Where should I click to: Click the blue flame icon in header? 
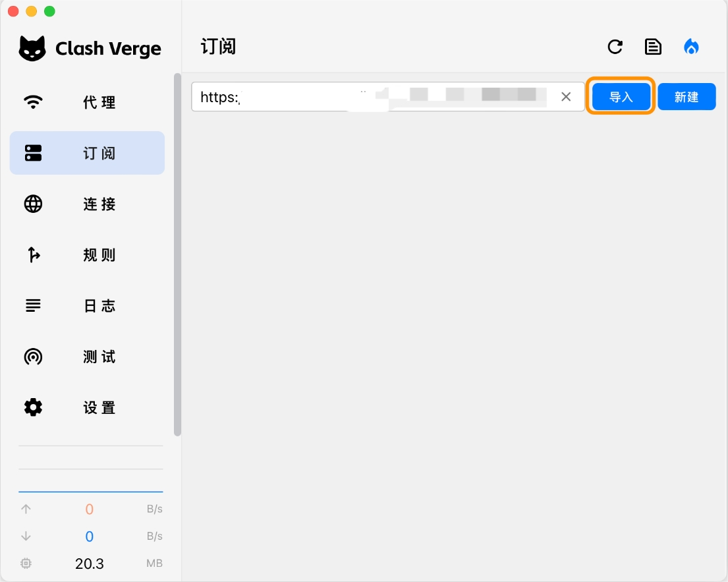tap(691, 47)
